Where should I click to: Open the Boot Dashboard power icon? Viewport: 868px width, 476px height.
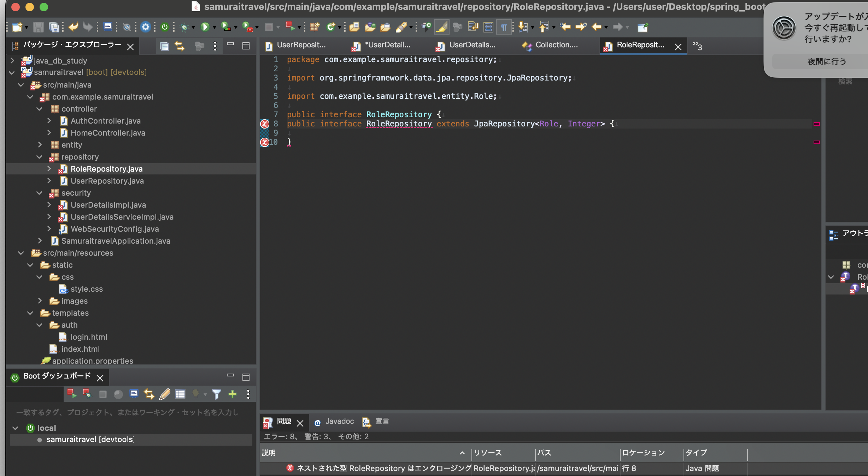tap(165, 27)
